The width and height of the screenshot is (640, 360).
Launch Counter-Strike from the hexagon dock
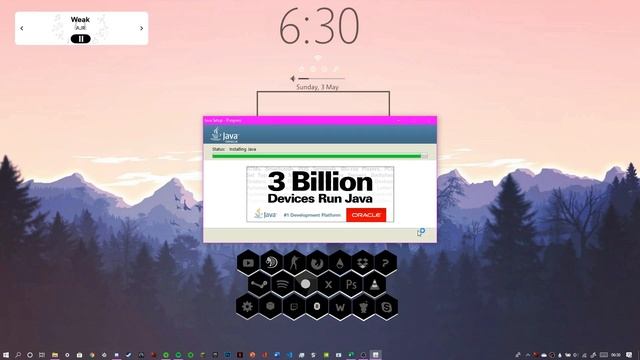pos(294,263)
